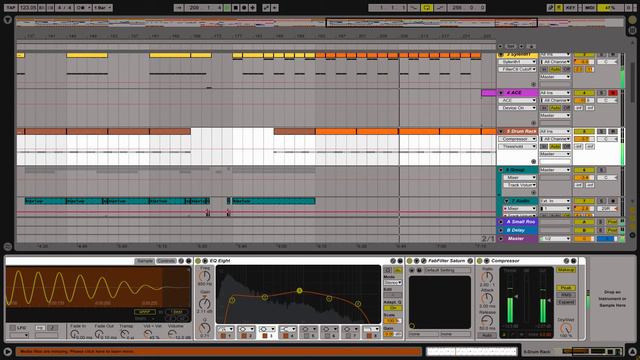This screenshot has height=360, width=640.
Task: Open the Threshold parameter chooser on Drum Rack
Action: [517, 146]
